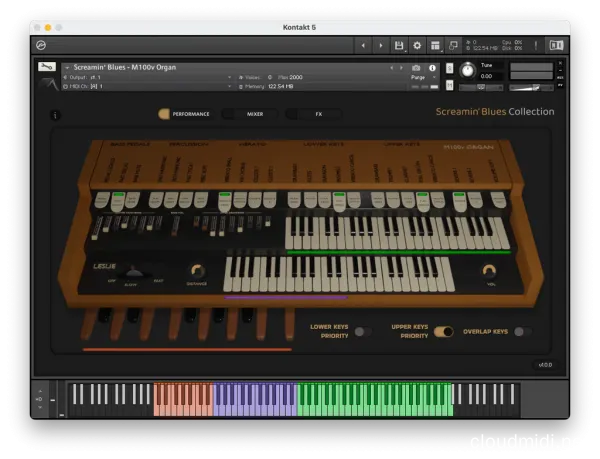Screen dimensions: 600x459
Task: Solo the instrument with the S button
Action: pos(450,68)
